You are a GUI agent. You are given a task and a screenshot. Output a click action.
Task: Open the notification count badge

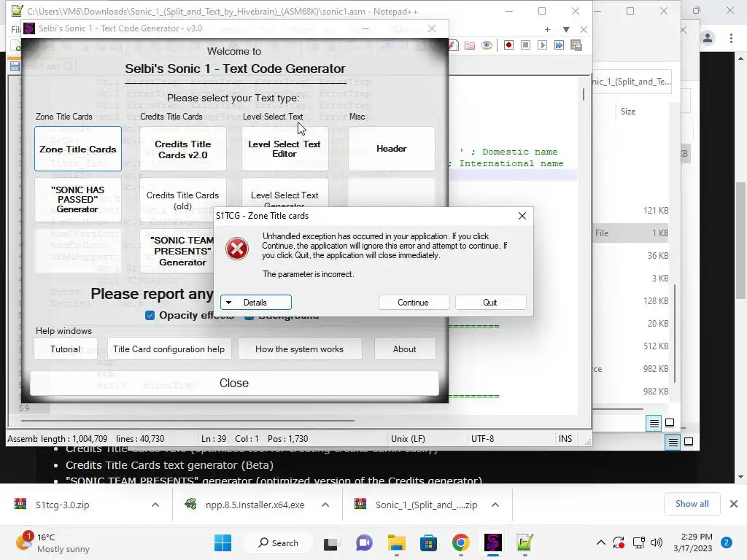coord(727,542)
